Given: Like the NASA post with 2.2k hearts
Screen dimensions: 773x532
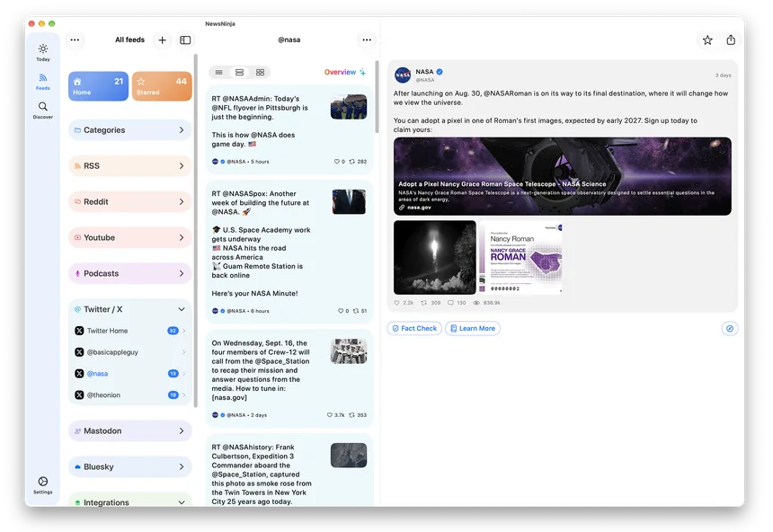Looking at the screenshot, I should [404, 303].
